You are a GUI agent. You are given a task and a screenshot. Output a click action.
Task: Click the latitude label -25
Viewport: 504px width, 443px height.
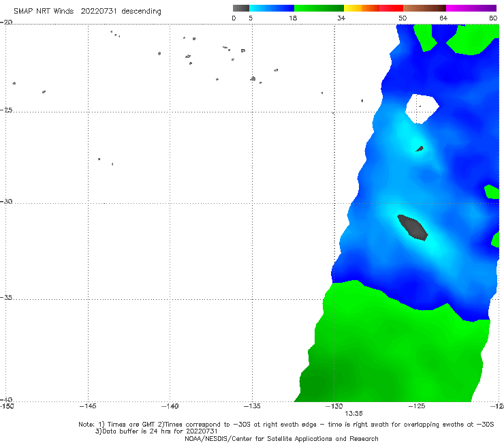[6, 110]
